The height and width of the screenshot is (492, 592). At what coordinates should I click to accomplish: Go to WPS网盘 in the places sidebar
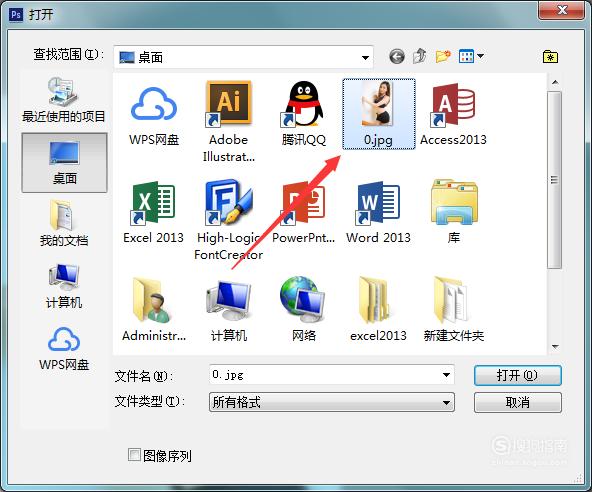click(x=64, y=349)
